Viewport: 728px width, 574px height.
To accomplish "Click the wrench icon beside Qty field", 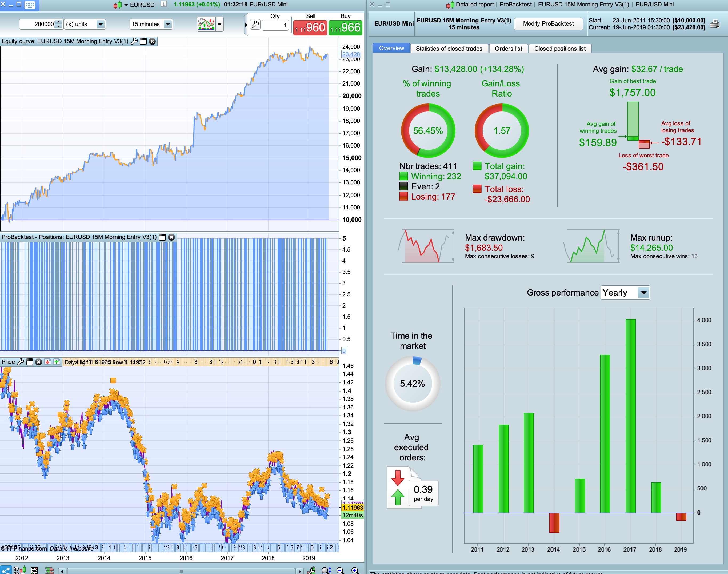I will (x=255, y=24).
